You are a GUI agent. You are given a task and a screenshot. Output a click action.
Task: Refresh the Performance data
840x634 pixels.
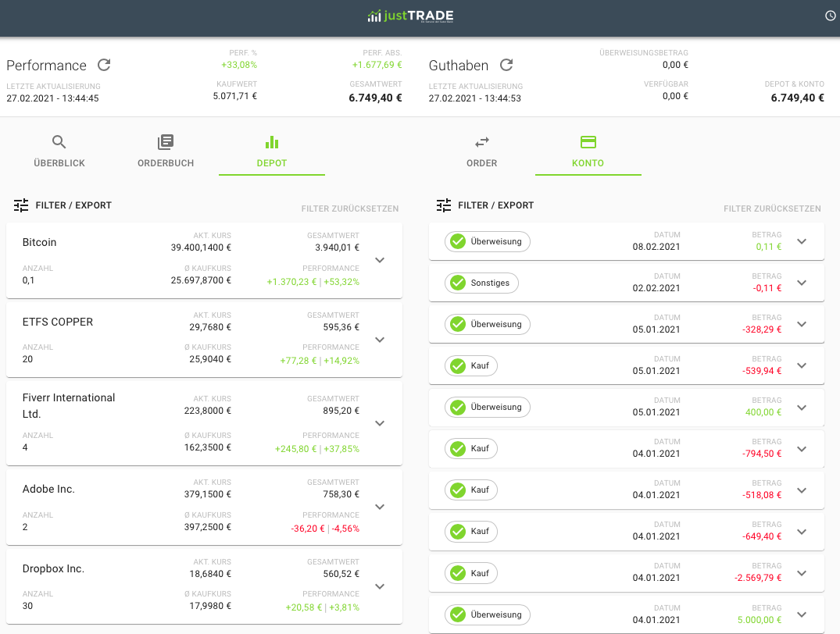pos(104,65)
